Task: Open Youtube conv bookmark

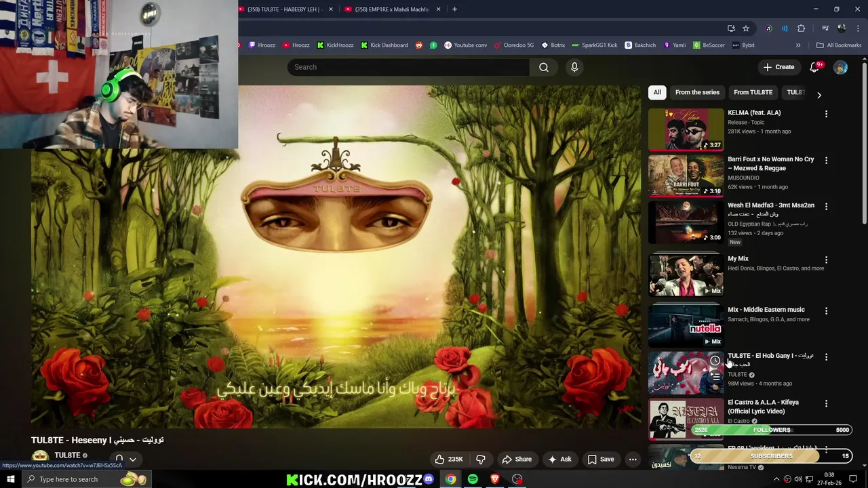Action: click(465, 45)
